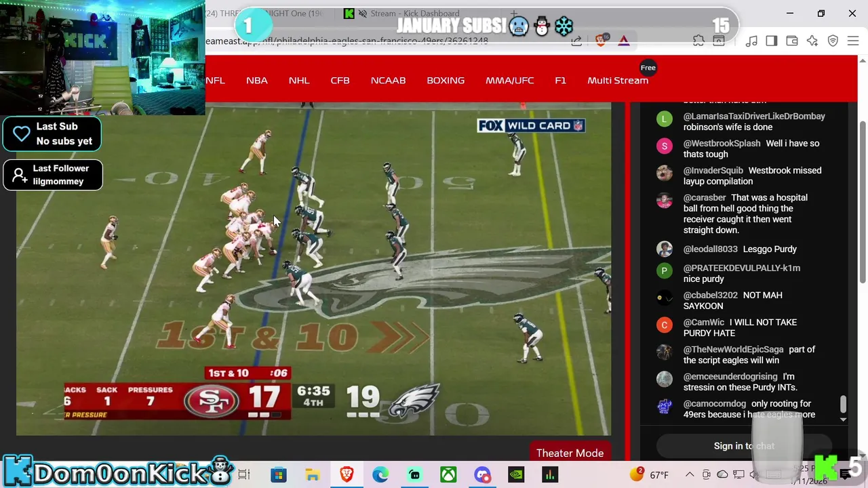Open the extensions puzzle icon
Image resolution: width=868 pixels, height=488 pixels.
pos(698,41)
